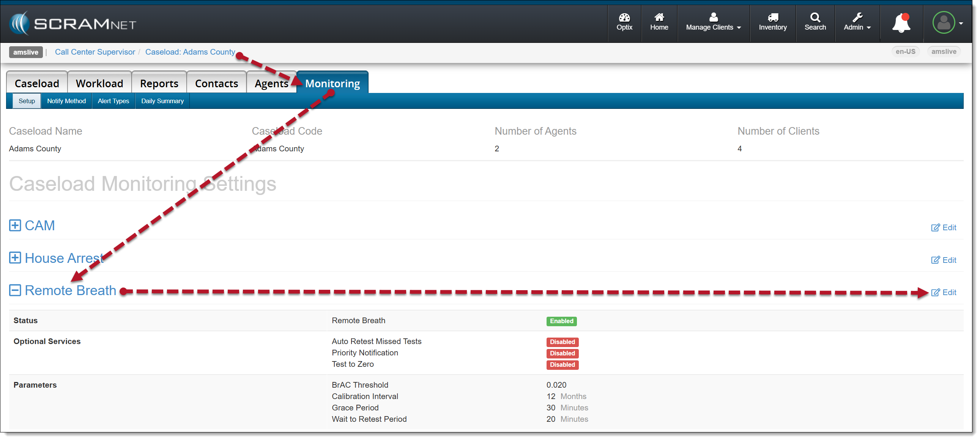Switch to the Workload tab
The image size is (980, 440).
[99, 83]
